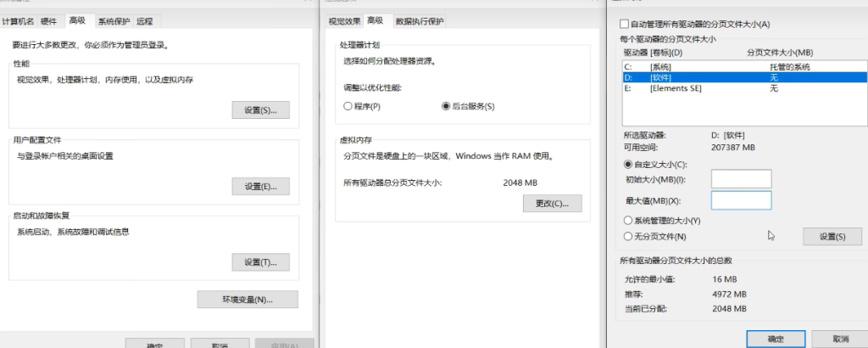
Task: Select the 程序(P) radio option
Action: pos(348,106)
